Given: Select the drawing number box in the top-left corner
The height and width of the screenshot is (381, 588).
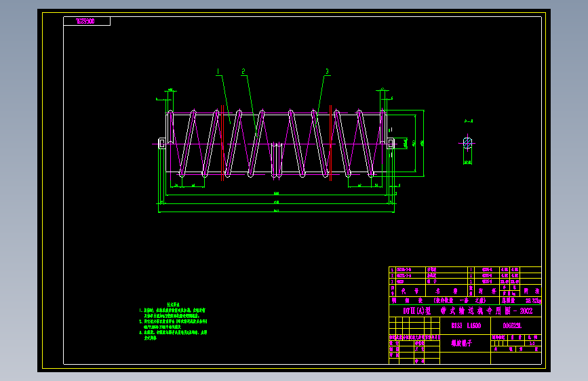Looking at the screenshot, I should (87, 21).
